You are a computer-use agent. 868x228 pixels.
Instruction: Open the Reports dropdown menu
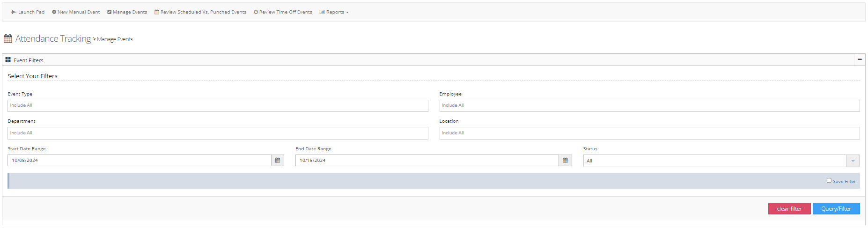(x=334, y=12)
